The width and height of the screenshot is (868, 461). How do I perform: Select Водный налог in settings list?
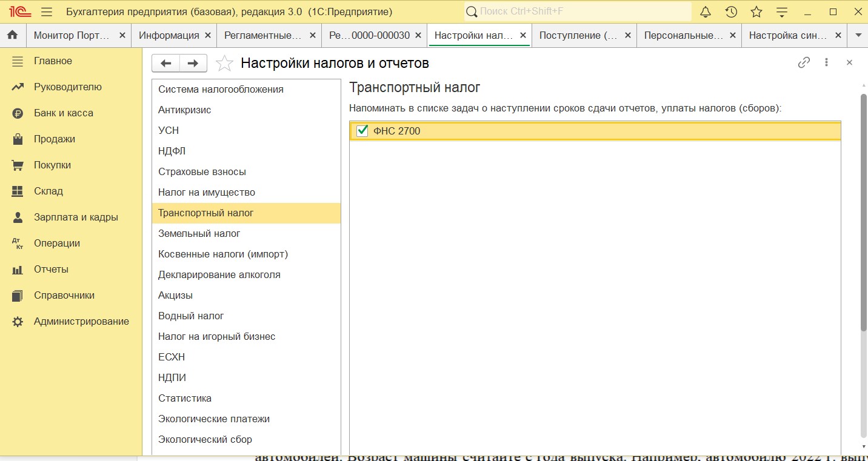point(246,316)
